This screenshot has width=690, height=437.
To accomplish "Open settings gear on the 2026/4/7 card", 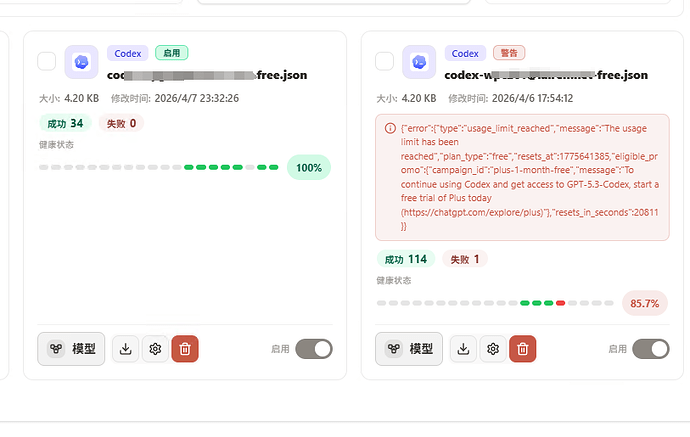I will click(x=155, y=349).
